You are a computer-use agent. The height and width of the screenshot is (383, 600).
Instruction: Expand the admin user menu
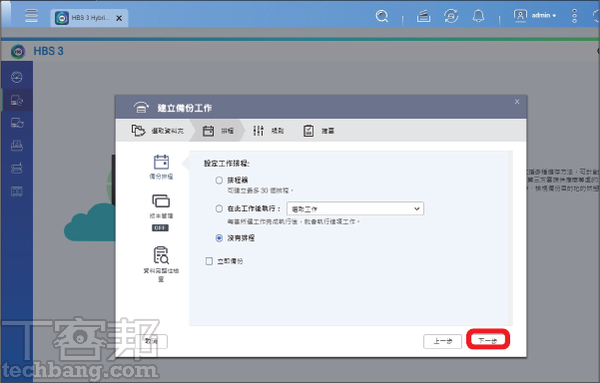coord(535,16)
